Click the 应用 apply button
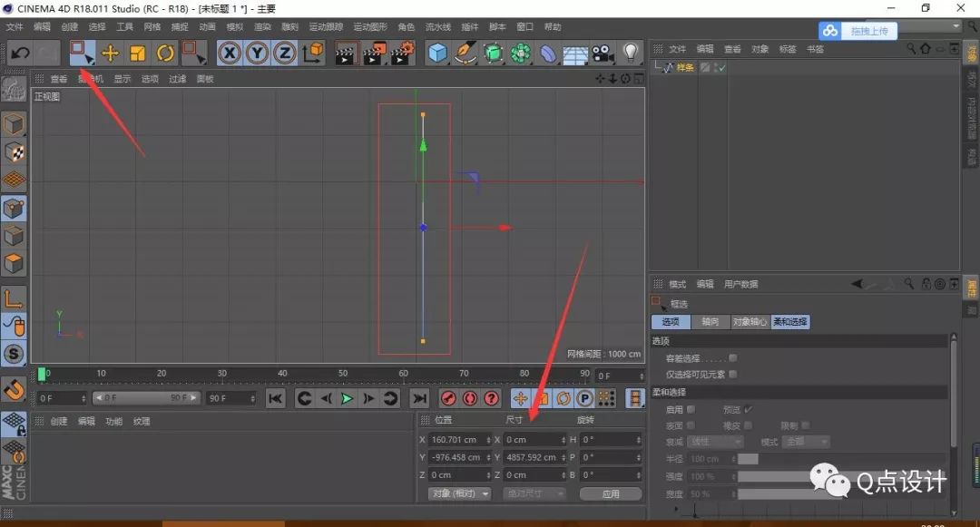The width and height of the screenshot is (980, 527). coord(611,493)
